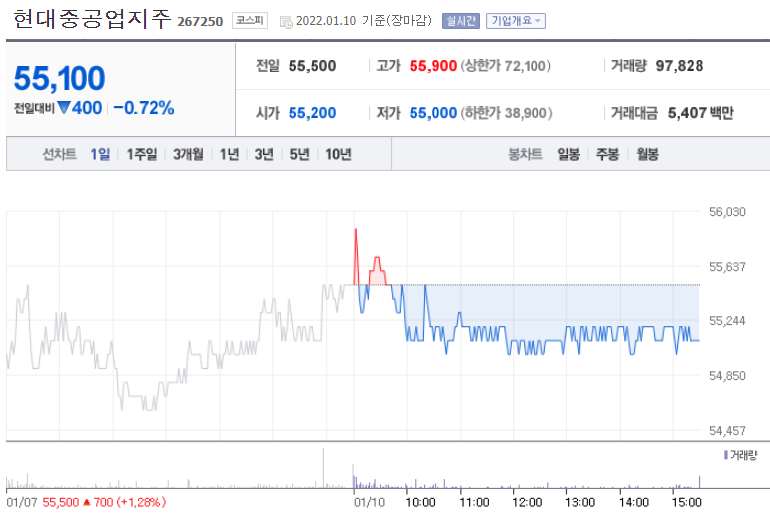Viewport: 770px width, 522px height.
Task: Click the 봉차트 section label
Action: pyautogui.click(x=525, y=154)
